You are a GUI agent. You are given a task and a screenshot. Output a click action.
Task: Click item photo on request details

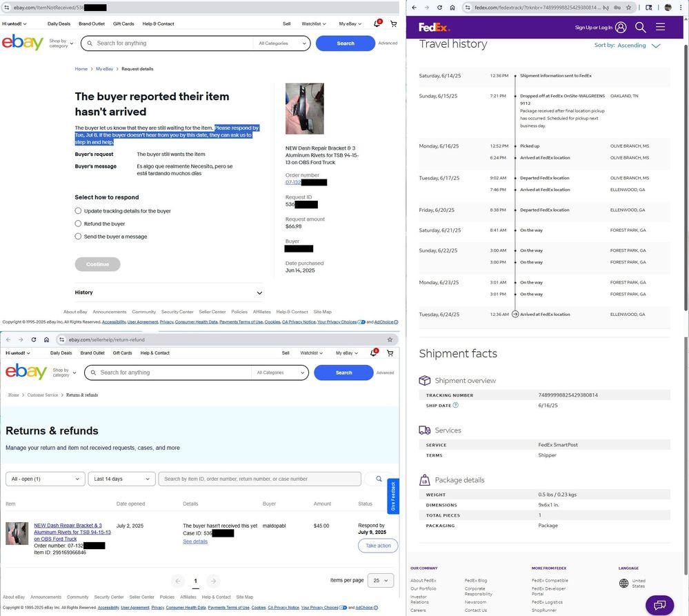click(305, 108)
